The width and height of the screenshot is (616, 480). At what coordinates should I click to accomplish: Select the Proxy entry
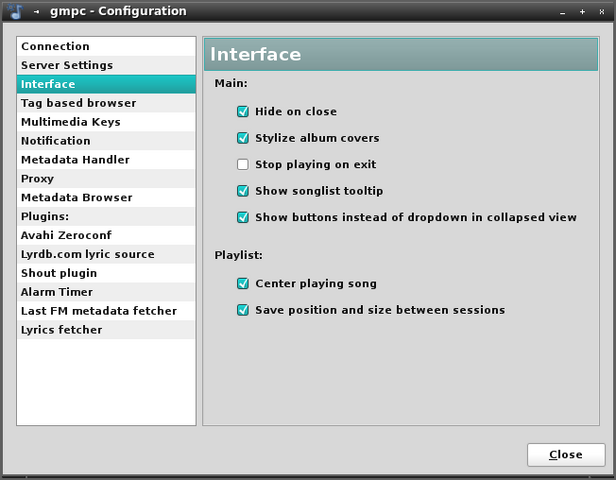106,178
